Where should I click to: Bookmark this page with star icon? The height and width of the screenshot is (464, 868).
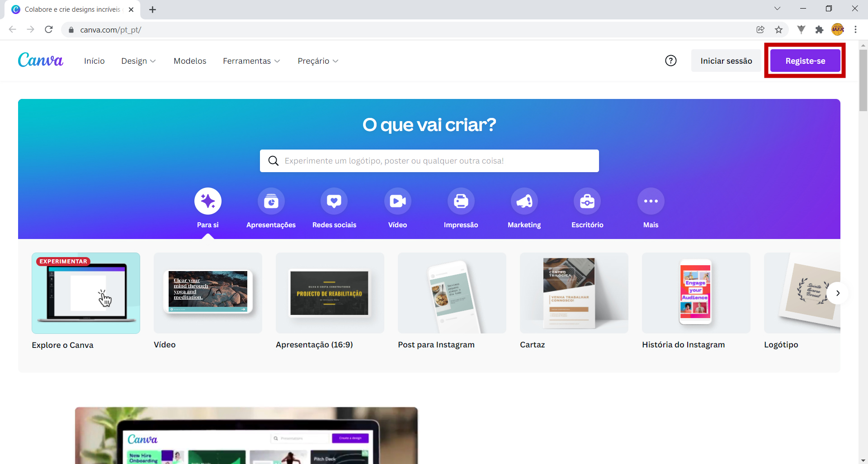778,29
